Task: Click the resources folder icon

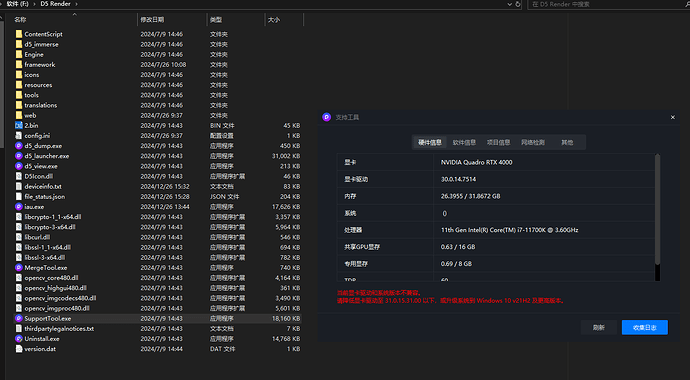Action: pyautogui.click(x=18, y=84)
